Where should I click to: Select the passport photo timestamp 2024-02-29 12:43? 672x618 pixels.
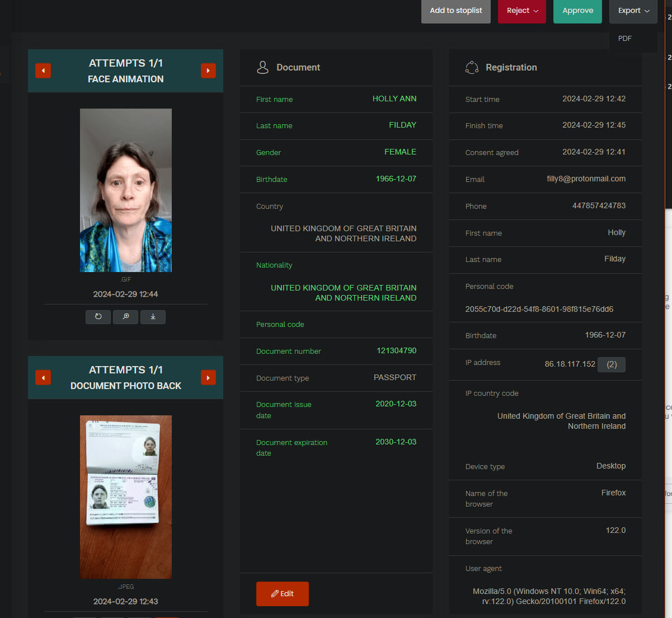(126, 601)
